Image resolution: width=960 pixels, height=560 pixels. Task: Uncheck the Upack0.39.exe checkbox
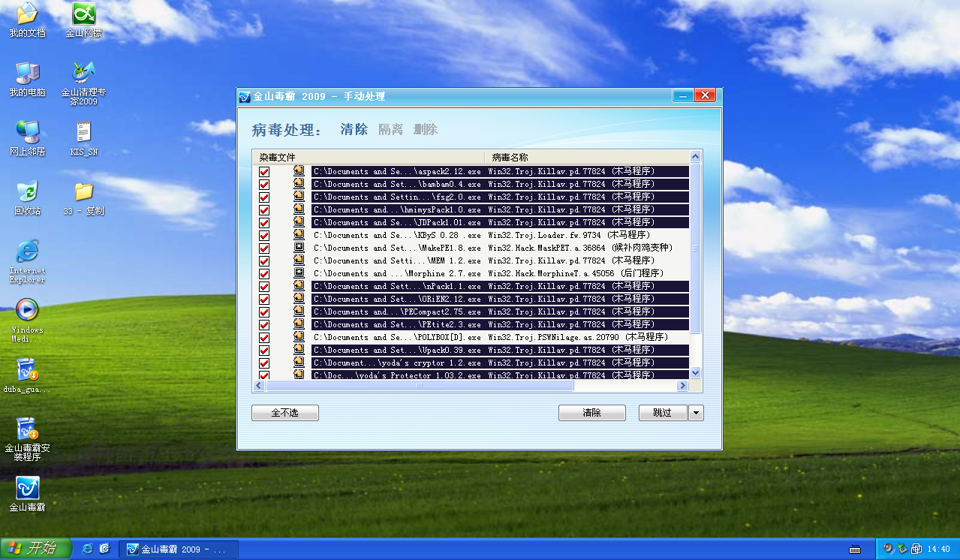coord(264,351)
